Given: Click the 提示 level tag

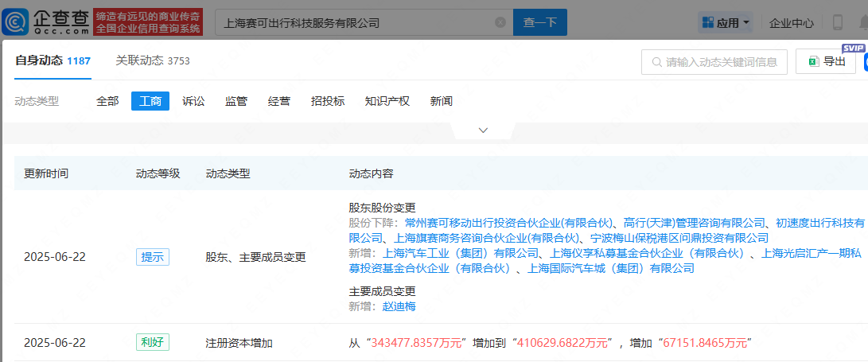Looking at the screenshot, I should click(x=152, y=258).
